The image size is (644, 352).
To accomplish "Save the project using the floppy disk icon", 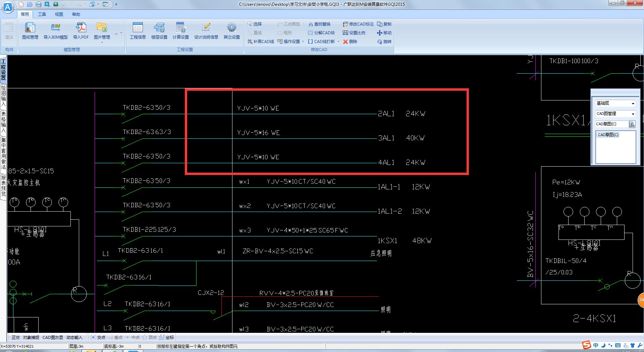I will coord(39,4).
